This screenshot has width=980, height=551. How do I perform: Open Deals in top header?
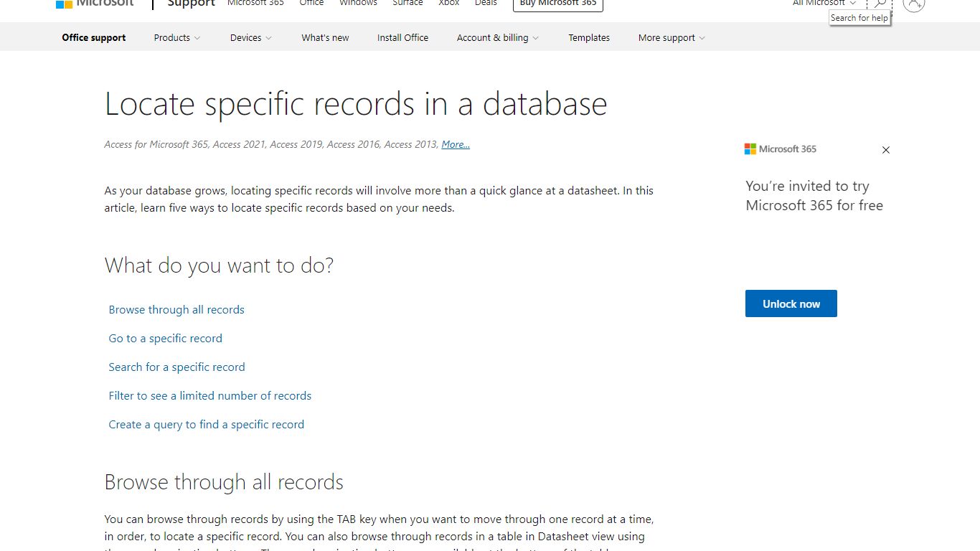click(486, 4)
